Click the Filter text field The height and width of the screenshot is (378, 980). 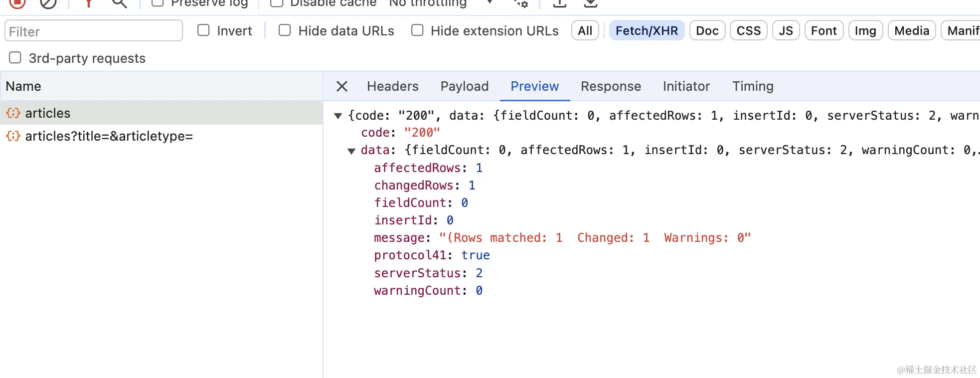(94, 31)
